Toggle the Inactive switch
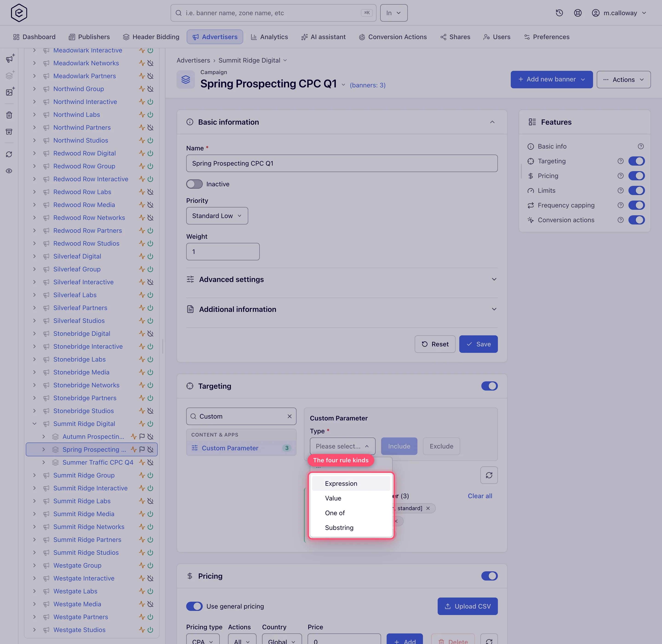The image size is (662, 644). [194, 184]
